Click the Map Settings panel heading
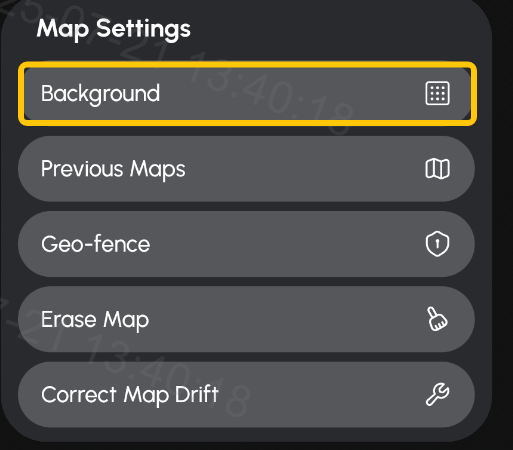 tap(114, 29)
